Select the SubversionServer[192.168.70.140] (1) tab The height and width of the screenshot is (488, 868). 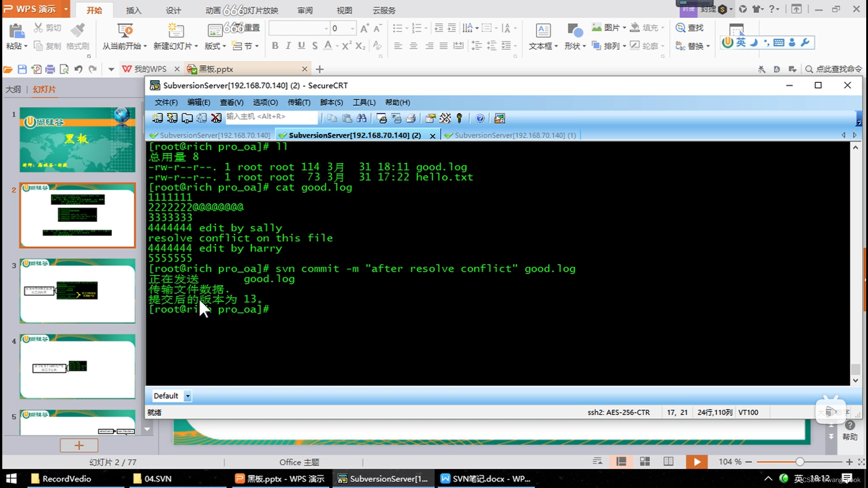coord(511,135)
